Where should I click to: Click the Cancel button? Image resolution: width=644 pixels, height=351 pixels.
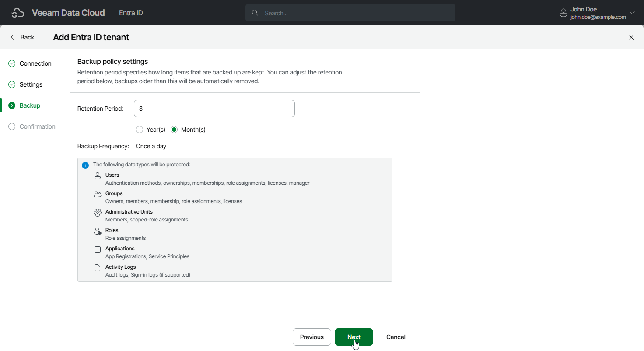click(x=396, y=337)
